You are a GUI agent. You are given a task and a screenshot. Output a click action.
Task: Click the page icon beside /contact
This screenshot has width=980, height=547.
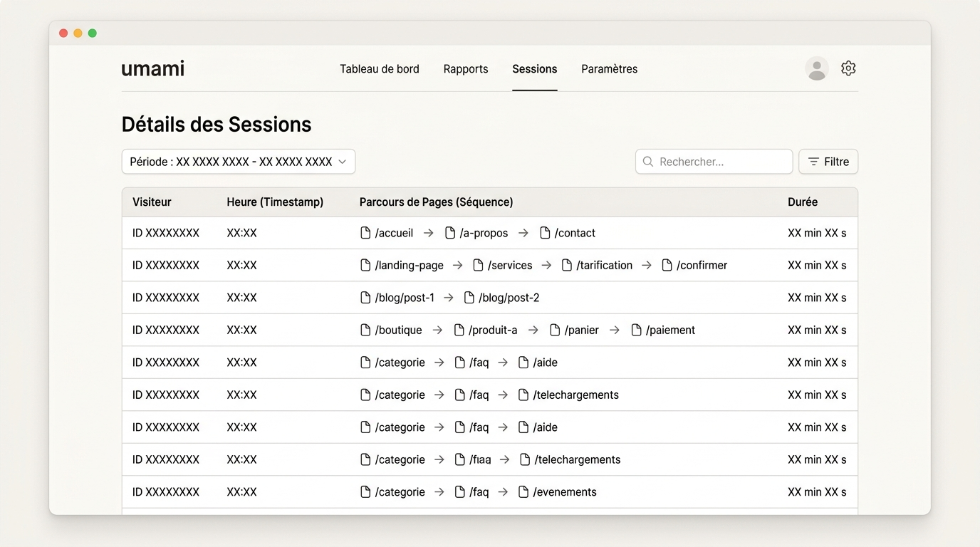pos(545,233)
